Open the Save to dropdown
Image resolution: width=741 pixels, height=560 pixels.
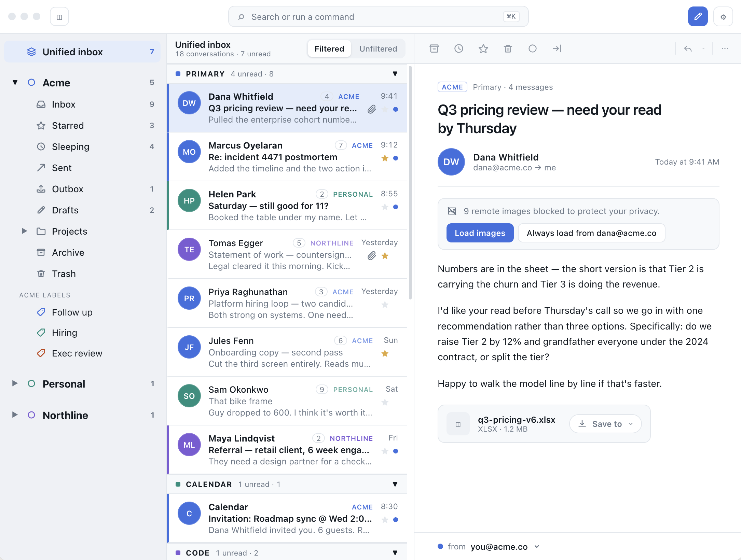[x=605, y=424]
